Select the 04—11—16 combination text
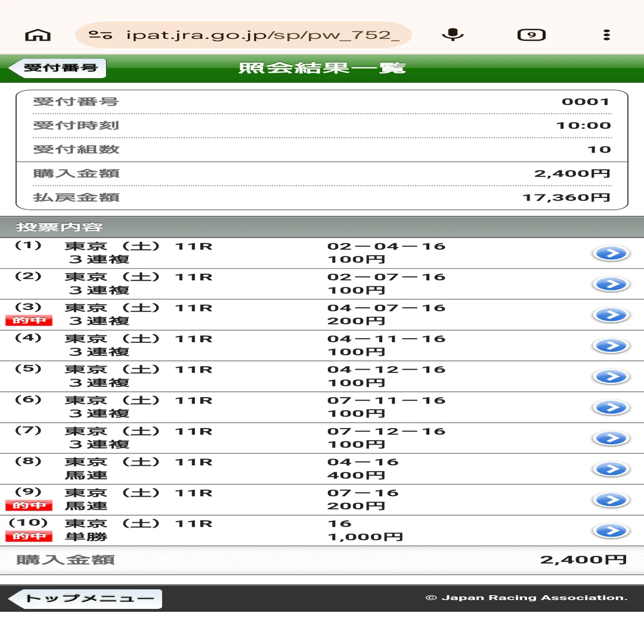This screenshot has width=644, height=644. (386, 339)
